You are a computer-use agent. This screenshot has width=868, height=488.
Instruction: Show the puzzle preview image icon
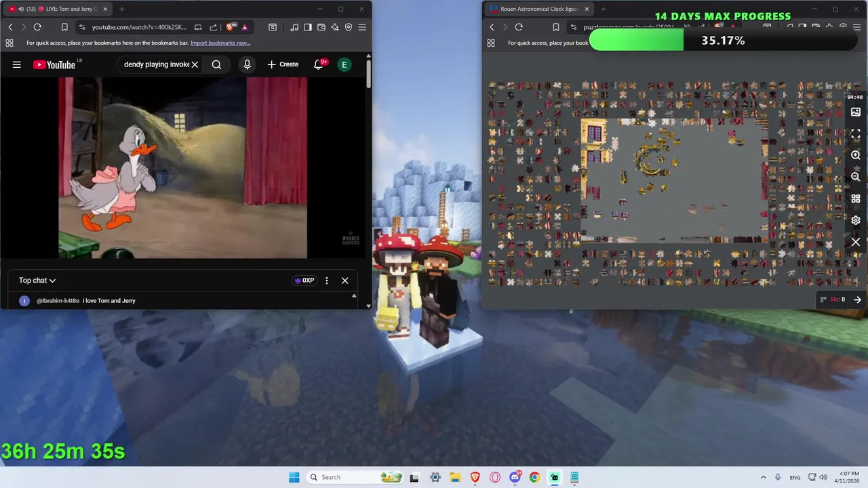click(x=856, y=112)
